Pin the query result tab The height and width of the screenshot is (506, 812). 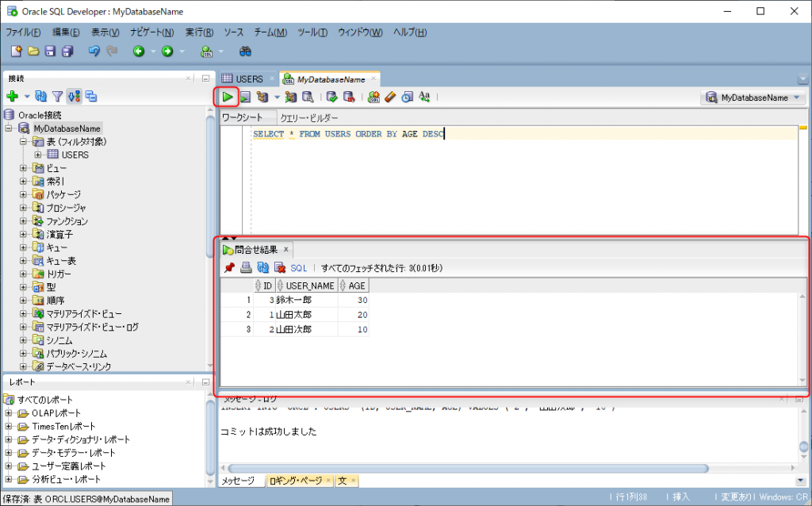tap(229, 268)
